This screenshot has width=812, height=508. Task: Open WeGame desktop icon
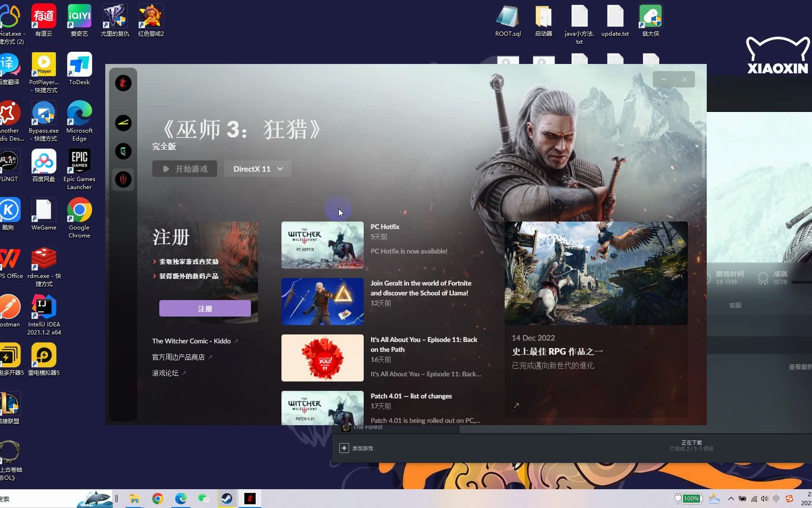tap(44, 214)
